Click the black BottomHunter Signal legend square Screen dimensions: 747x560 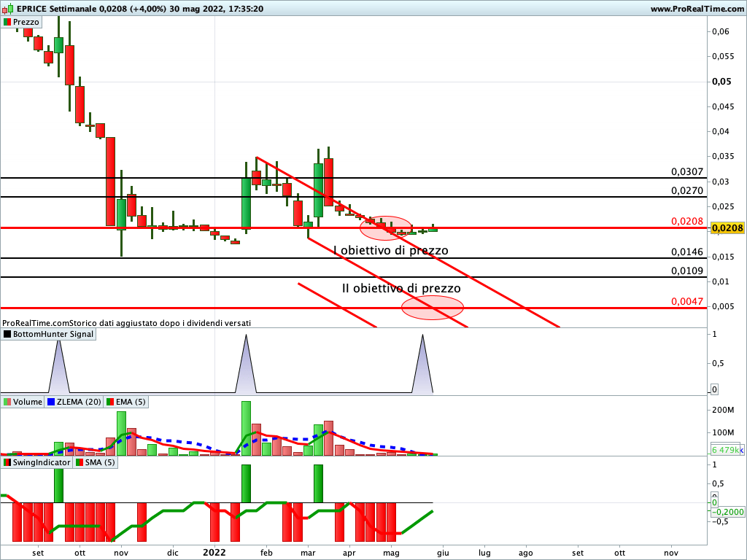7,334
